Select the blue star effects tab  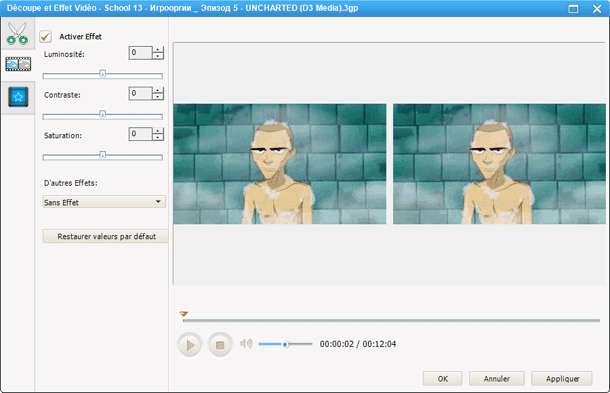18,97
